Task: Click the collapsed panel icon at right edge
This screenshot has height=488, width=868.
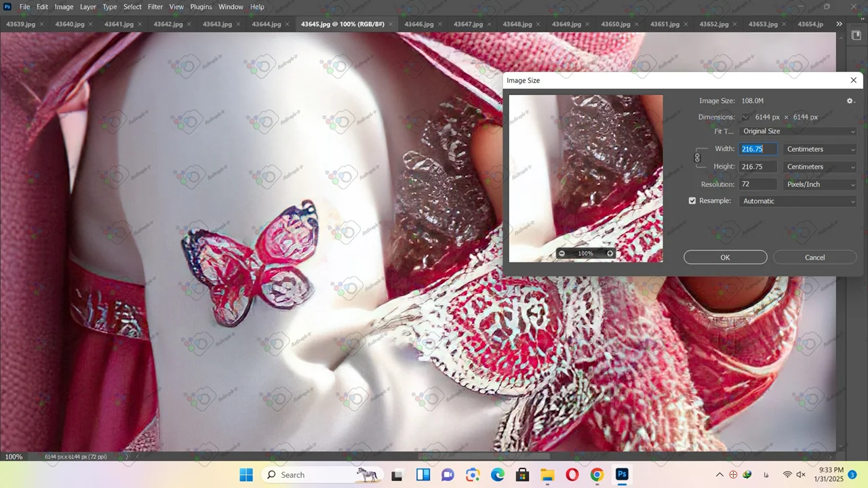Action: 856,36
